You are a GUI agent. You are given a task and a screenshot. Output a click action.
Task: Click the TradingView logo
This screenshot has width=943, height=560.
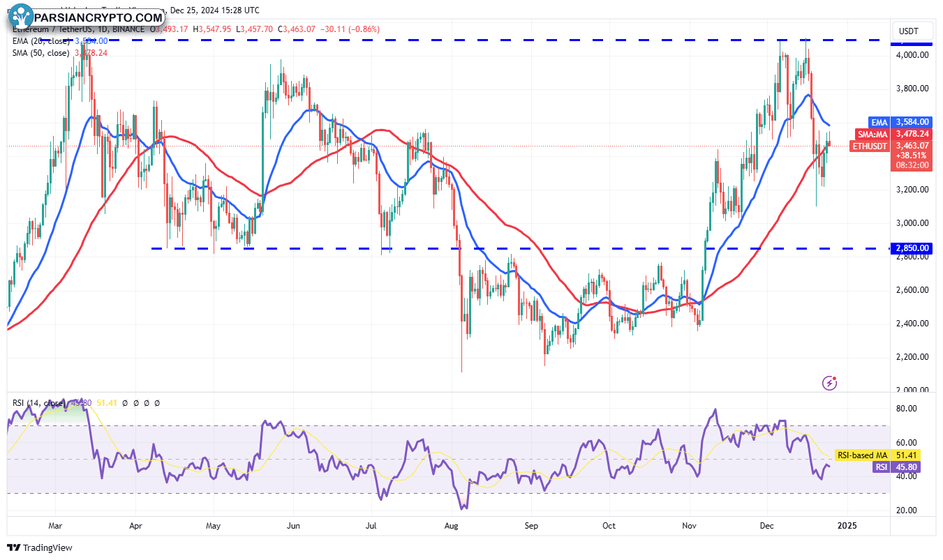click(x=40, y=548)
